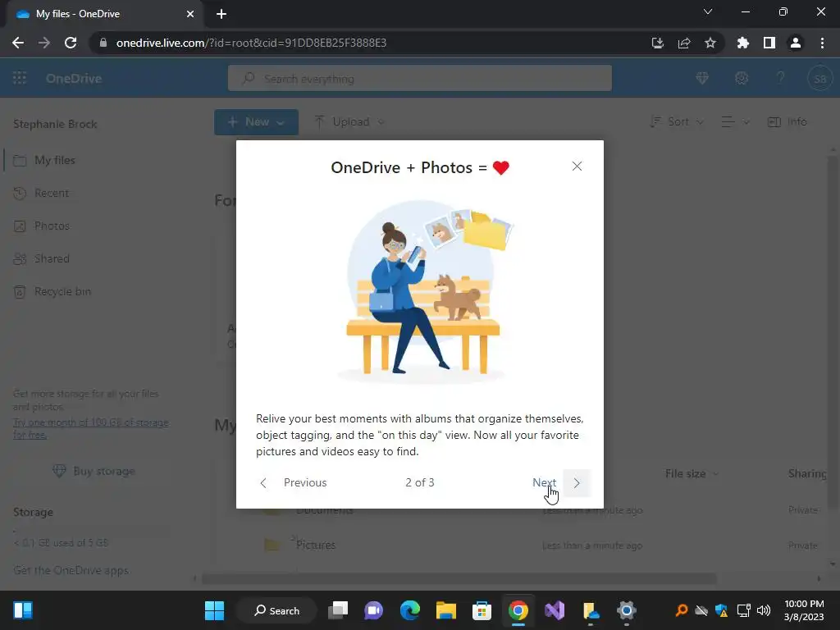Open the File size column dropdown

click(x=692, y=473)
